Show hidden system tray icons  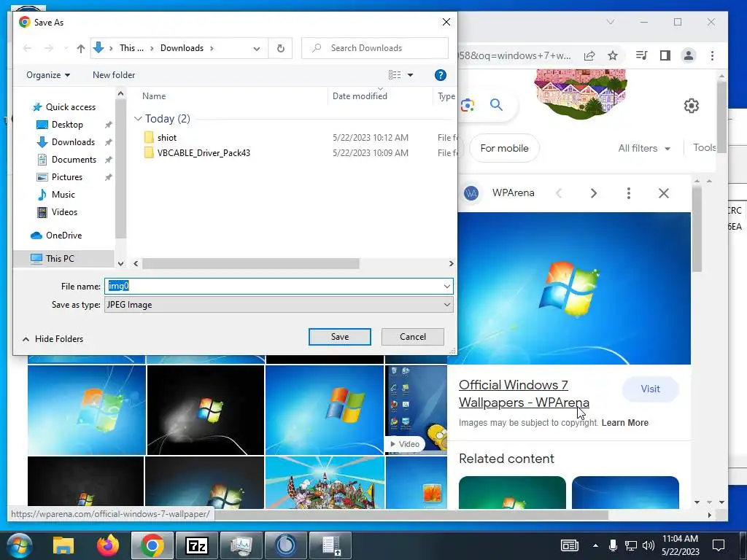coord(595,545)
